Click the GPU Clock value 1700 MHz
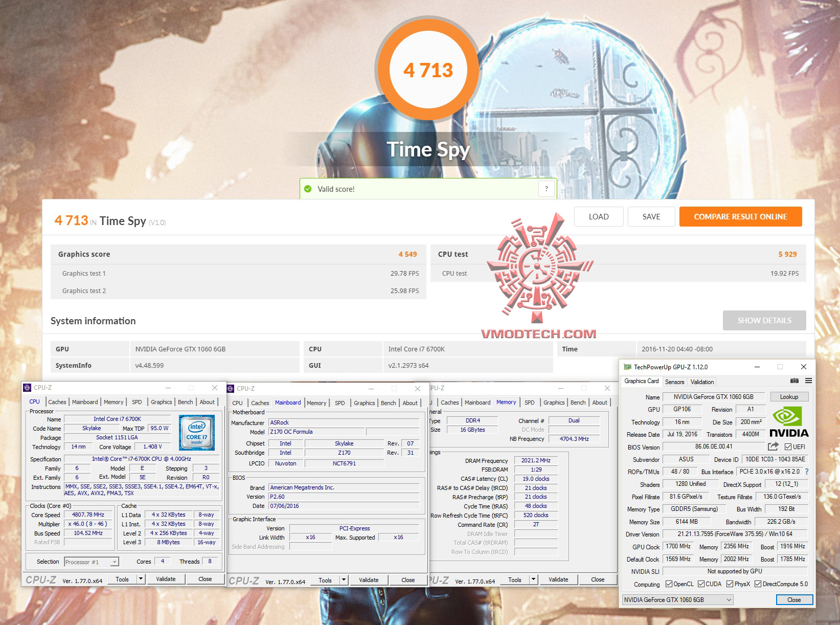The width and height of the screenshot is (840, 625). (678, 546)
